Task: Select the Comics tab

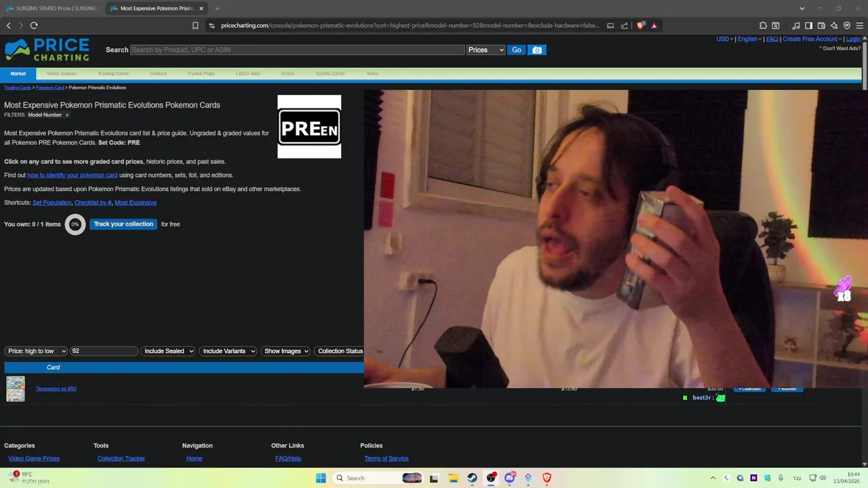Action: pyautogui.click(x=158, y=74)
